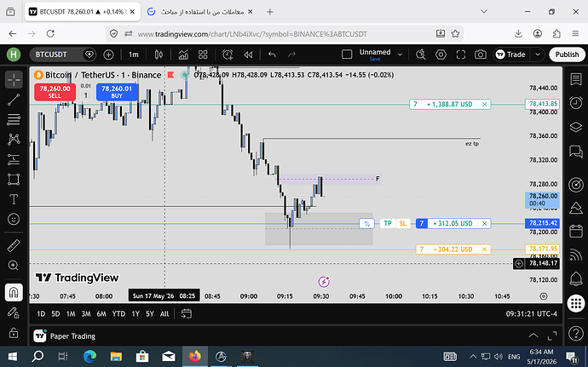Open Firefox from the Windows taskbar
The image size is (588, 367).
[195, 356]
